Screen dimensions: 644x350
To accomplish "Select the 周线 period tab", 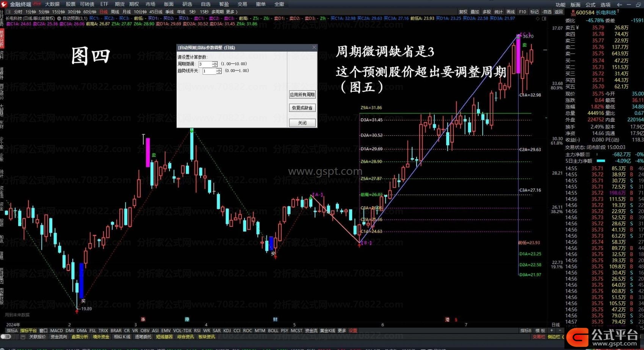I will (x=115, y=12).
